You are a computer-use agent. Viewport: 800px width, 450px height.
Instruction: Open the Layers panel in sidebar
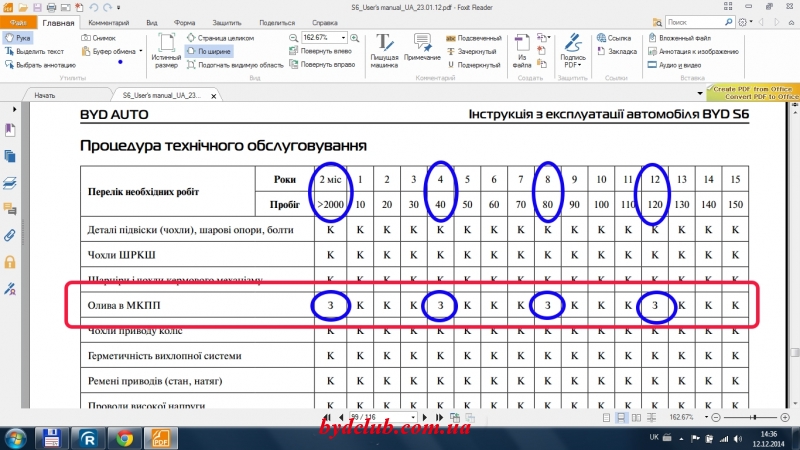[x=10, y=183]
